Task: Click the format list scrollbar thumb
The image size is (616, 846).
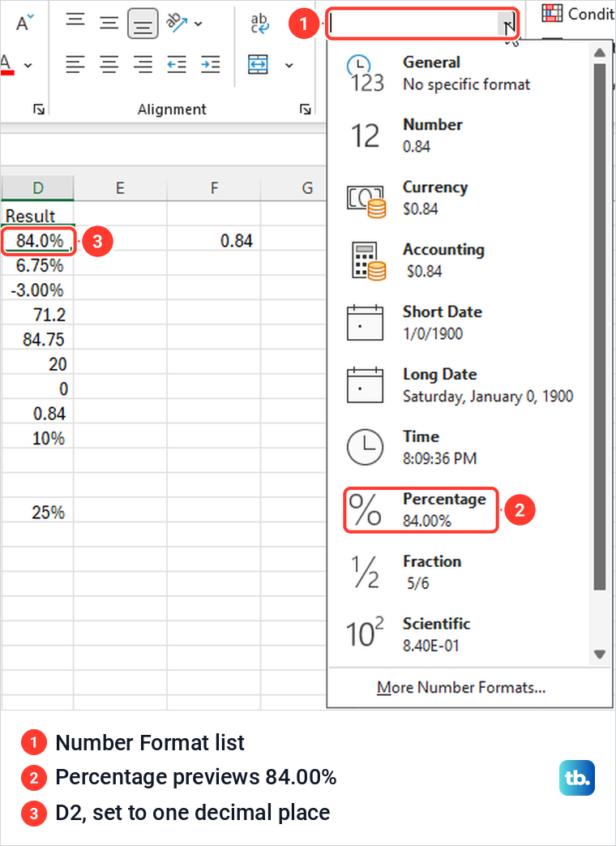Action: click(599, 326)
